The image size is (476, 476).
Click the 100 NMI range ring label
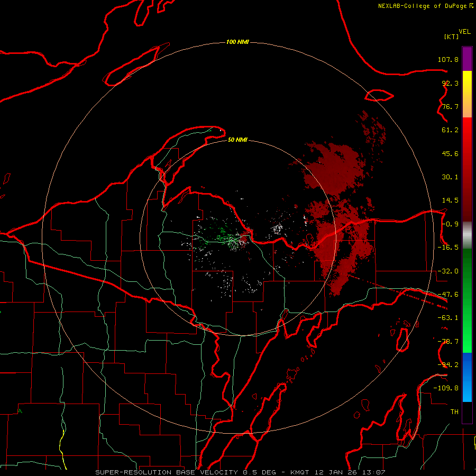237,42
